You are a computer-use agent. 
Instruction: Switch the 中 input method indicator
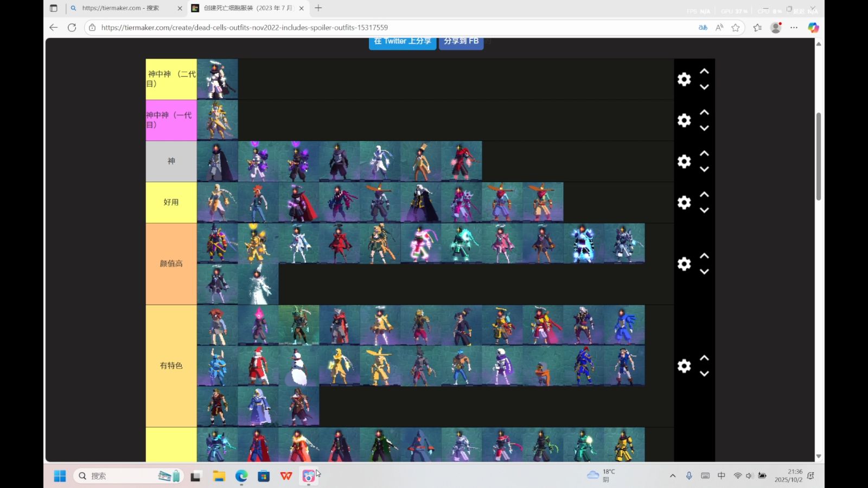[x=722, y=476]
